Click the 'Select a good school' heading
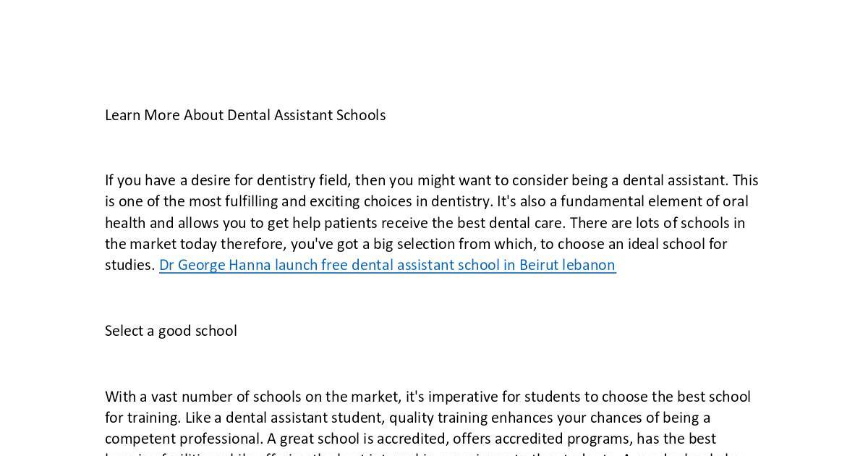Screen dimensions: 868x456 click(x=171, y=331)
